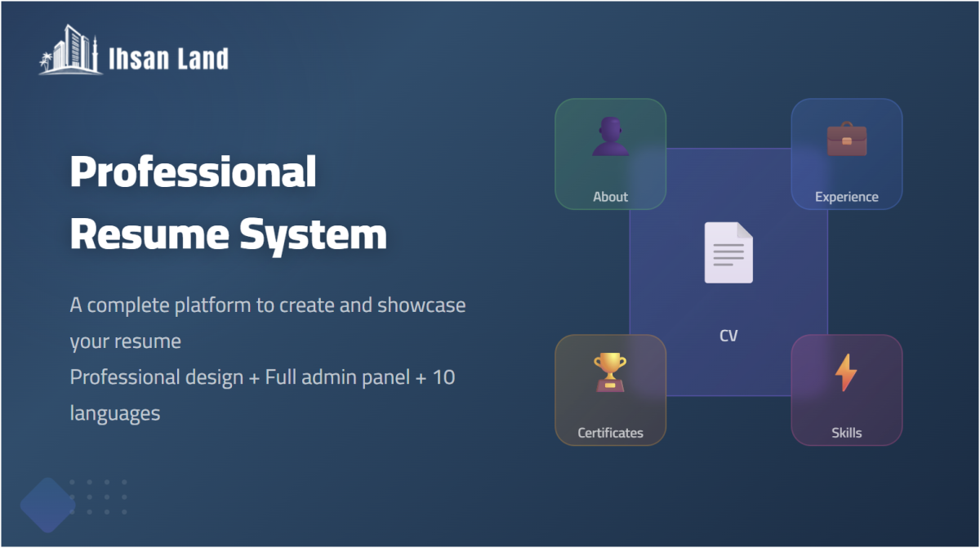980x548 pixels.
Task: Open the CV document icon
Action: tap(728, 252)
